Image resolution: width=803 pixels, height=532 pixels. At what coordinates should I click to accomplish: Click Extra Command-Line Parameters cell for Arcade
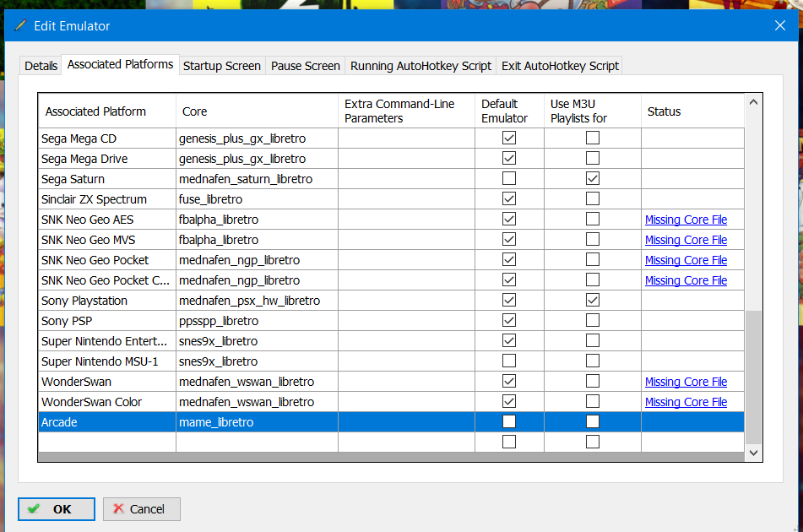(x=407, y=422)
